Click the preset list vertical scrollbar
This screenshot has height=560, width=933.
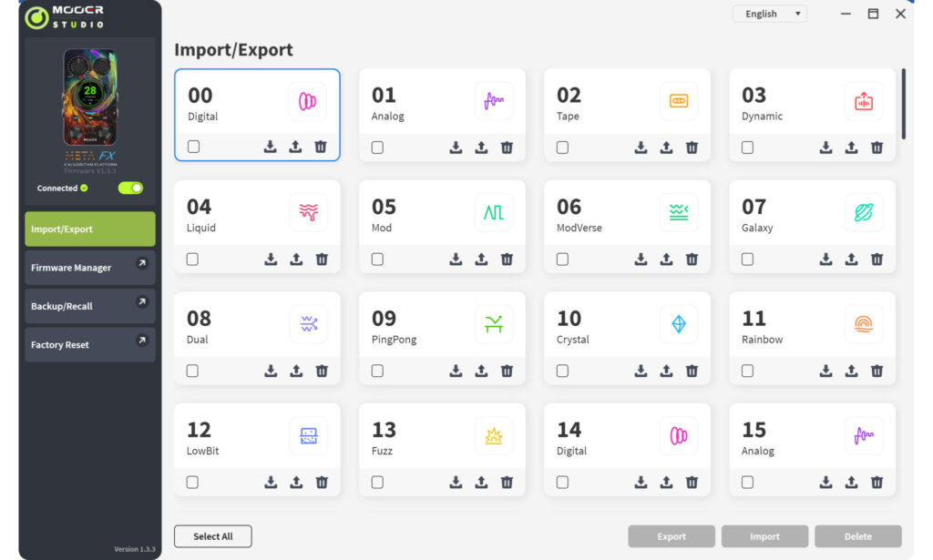click(x=903, y=104)
